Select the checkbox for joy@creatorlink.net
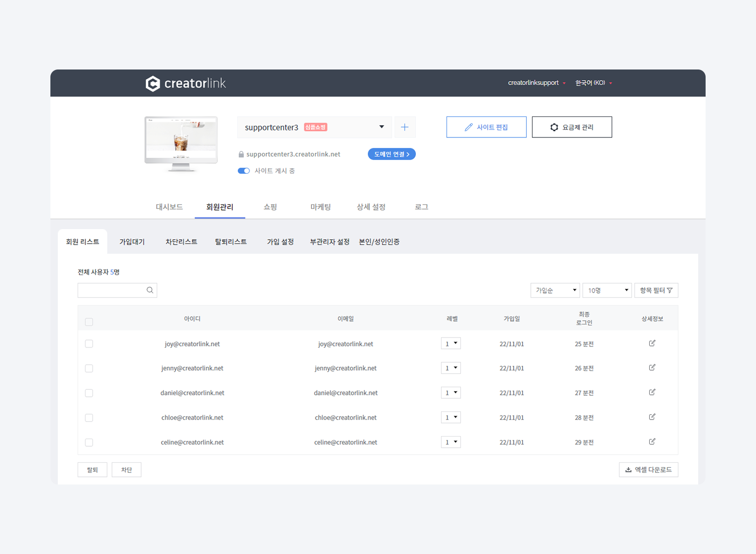756x554 pixels. click(x=89, y=344)
